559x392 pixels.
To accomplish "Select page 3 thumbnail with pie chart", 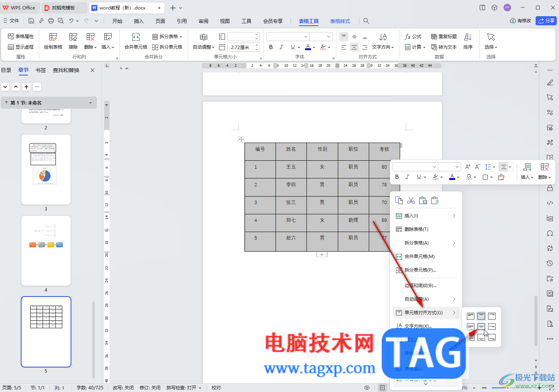I will (46, 169).
